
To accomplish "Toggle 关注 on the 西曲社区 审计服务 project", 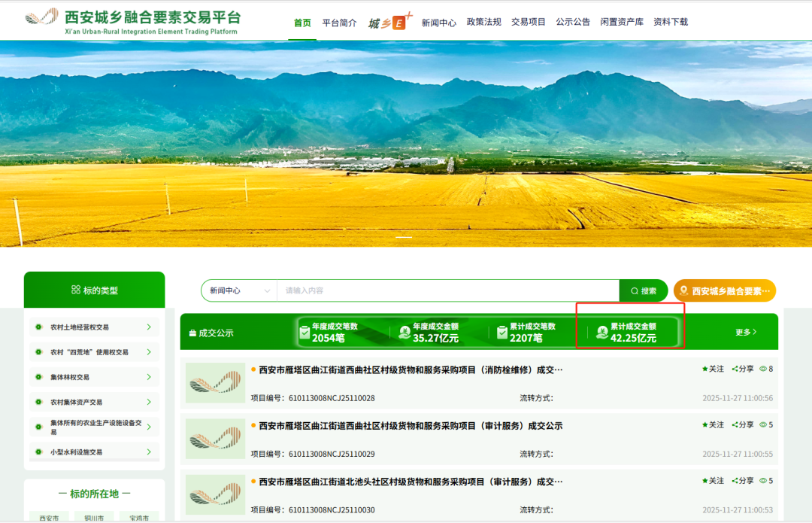I will 713,424.
